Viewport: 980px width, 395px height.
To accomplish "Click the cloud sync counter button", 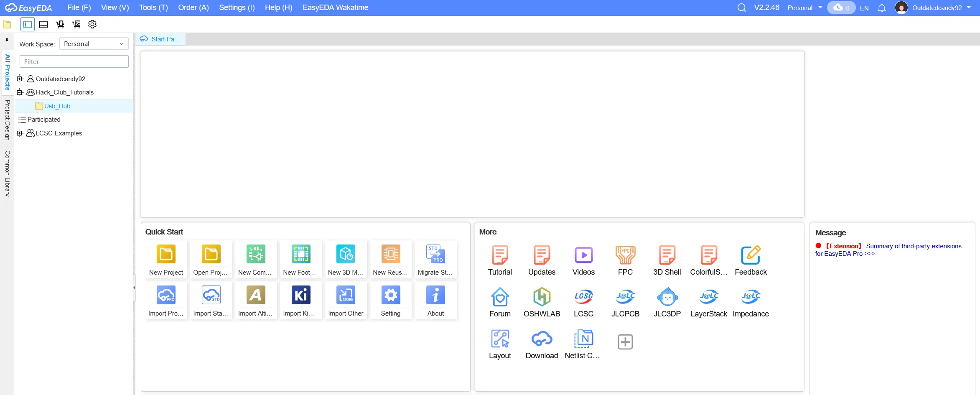I will coord(841,8).
